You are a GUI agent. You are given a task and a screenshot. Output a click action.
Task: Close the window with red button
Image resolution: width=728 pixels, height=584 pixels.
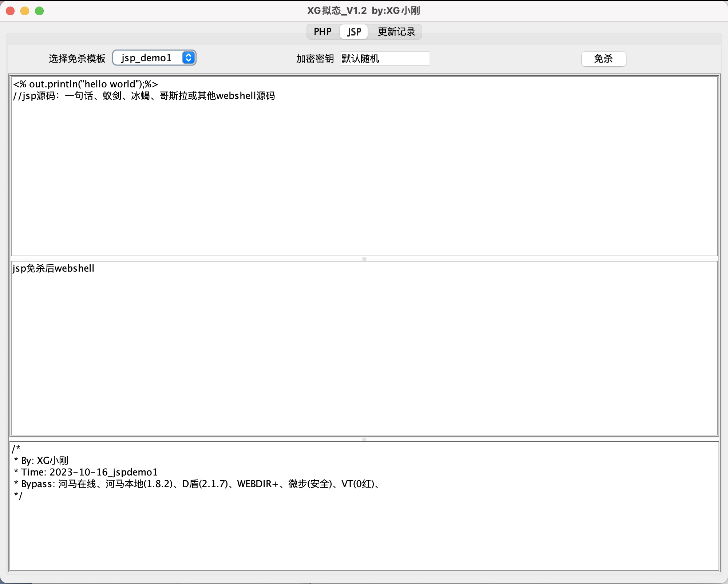pyautogui.click(x=10, y=11)
